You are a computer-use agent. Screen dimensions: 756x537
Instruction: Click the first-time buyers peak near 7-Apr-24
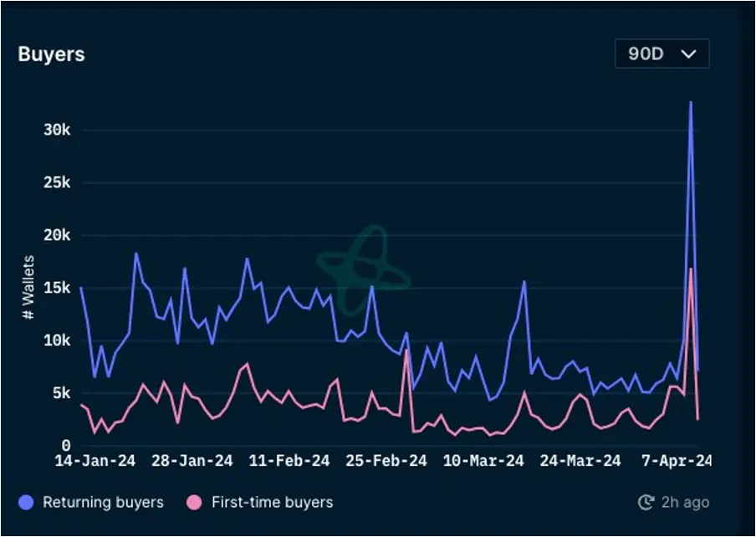691,269
